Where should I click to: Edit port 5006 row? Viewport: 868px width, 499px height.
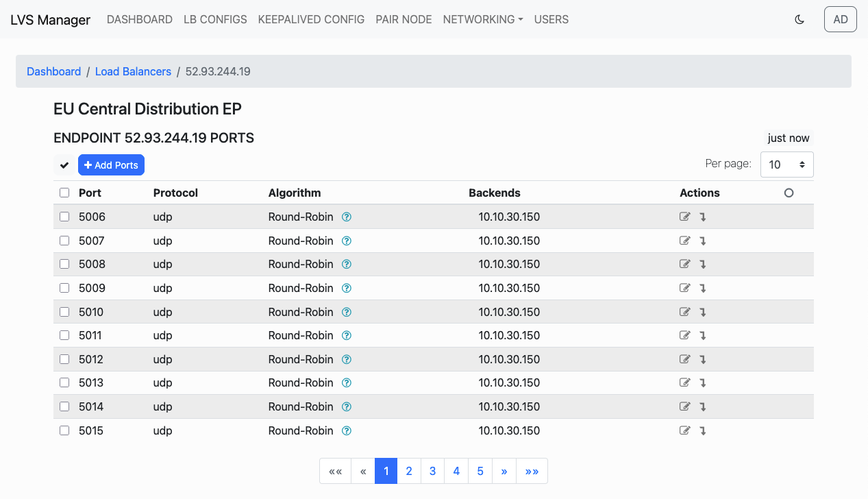(x=684, y=217)
